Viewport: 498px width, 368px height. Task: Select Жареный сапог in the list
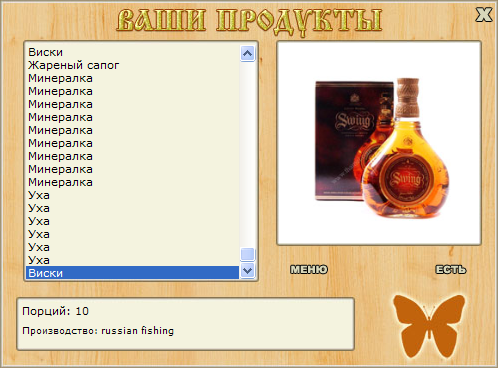coord(132,65)
